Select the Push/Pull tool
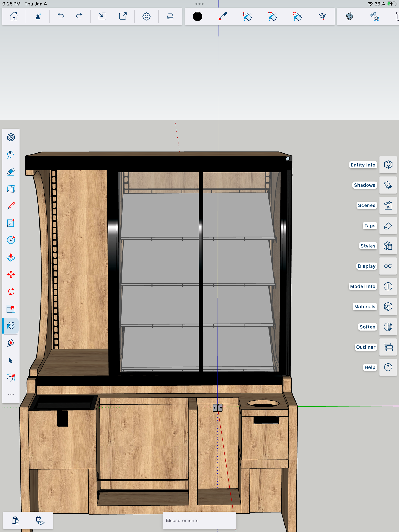This screenshot has height=532, width=399. pos(11,257)
